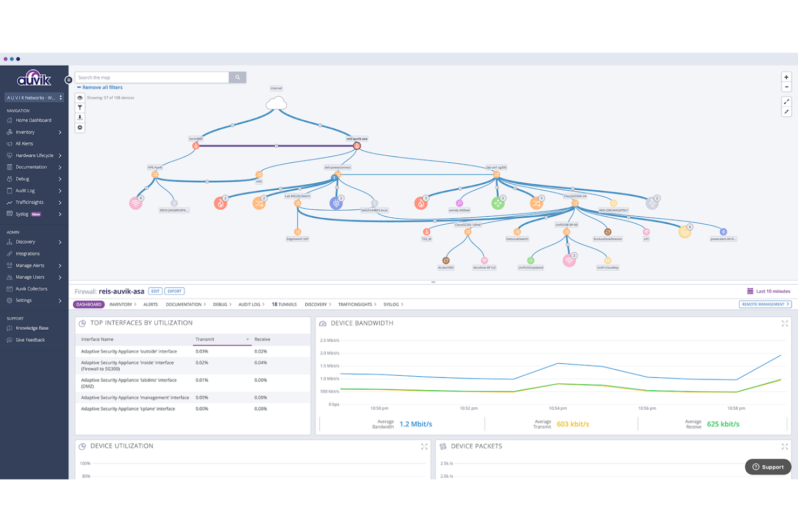
Task: Click the eye visibility icon on the map toolbar
Action: coord(80,98)
